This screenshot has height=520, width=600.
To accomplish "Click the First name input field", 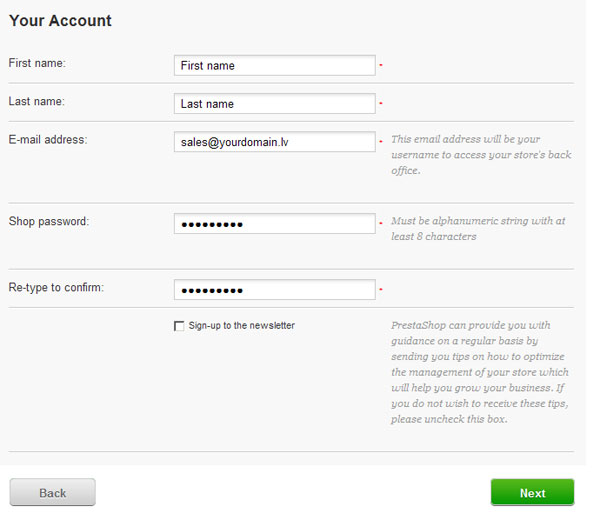I will point(274,65).
